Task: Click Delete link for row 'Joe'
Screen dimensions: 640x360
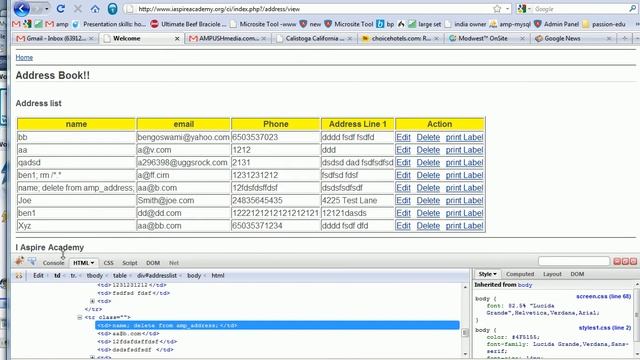Action: tap(428, 200)
